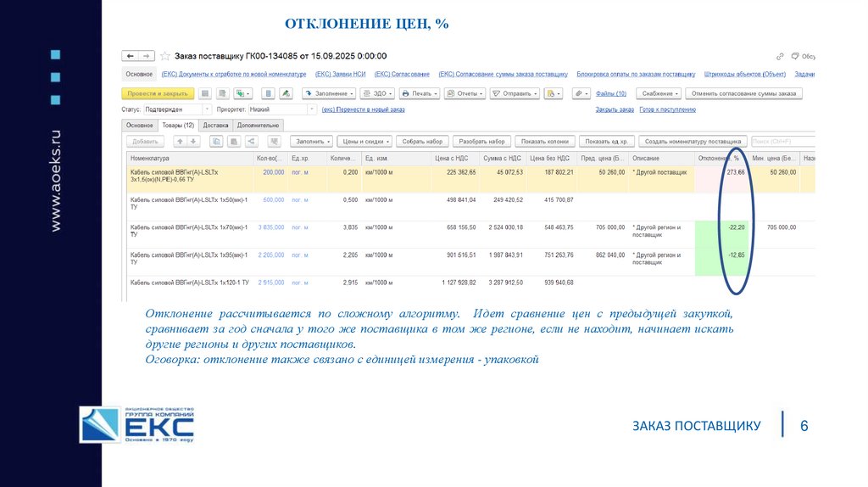868x487 pixels.
Task: Open Блокировка оплаты по заказам поставщику link
Action: [636, 75]
